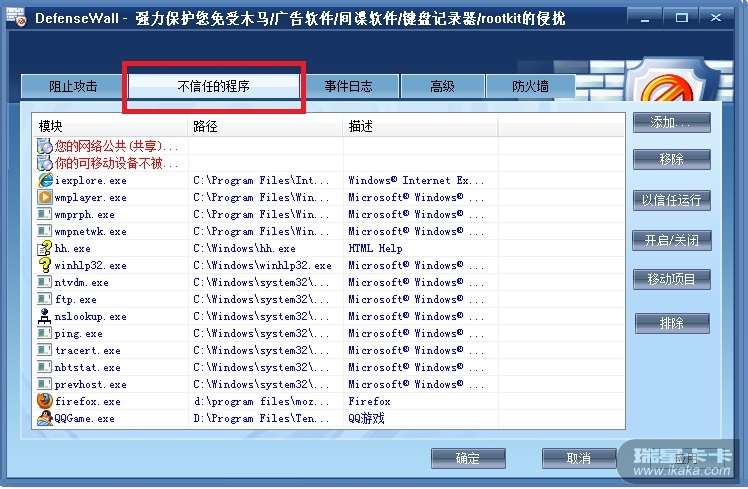
Task: Click the ping.exe program icon
Action: (x=44, y=333)
